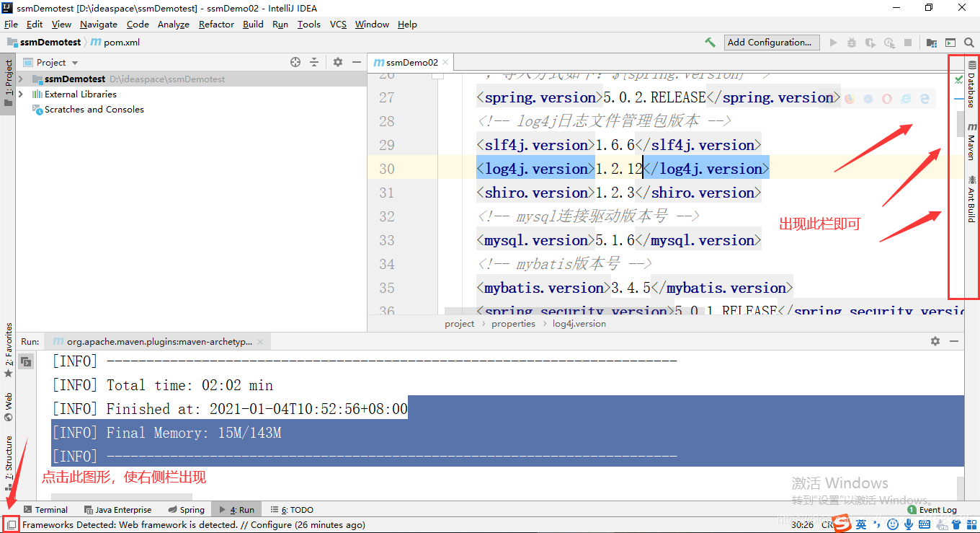This screenshot has width=980, height=533.
Task: Click the green hammer Build Project icon
Action: [710, 42]
